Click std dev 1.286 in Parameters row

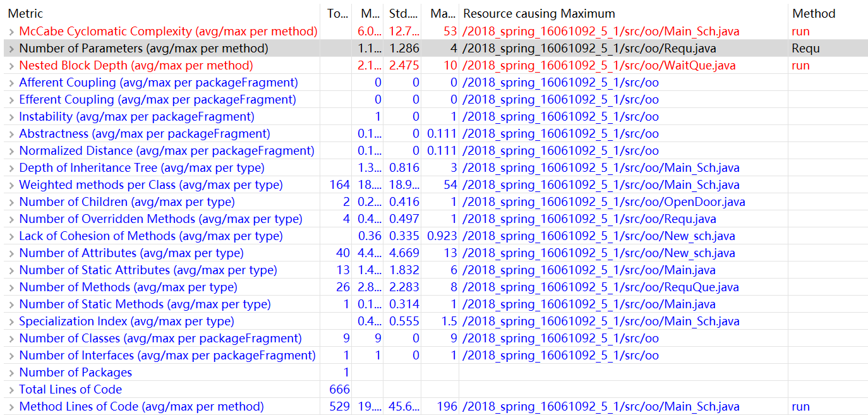404,49
